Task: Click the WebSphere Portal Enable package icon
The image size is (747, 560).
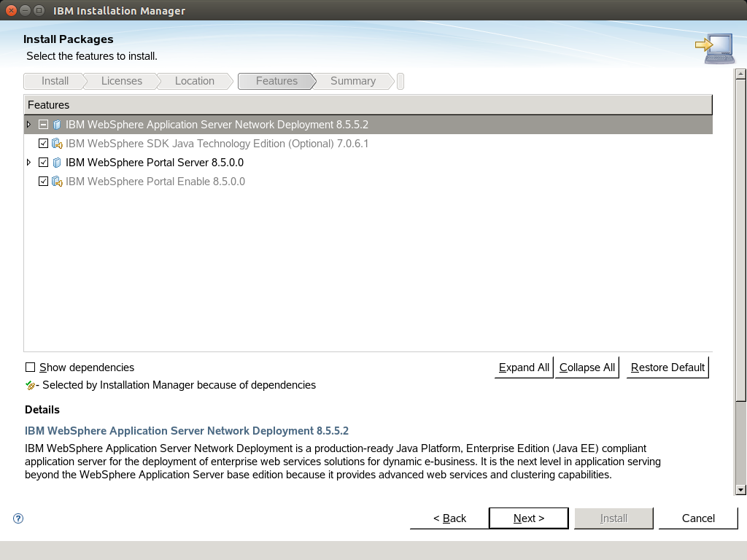Action: point(57,182)
